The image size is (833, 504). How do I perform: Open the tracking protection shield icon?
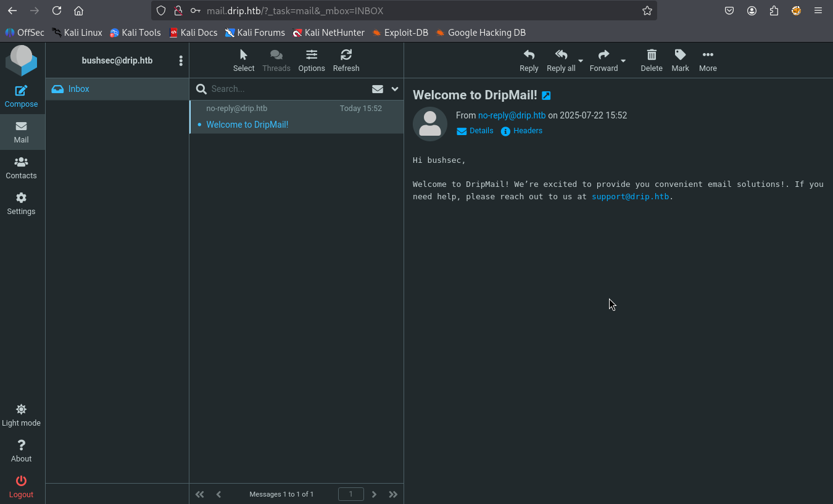pos(161,10)
